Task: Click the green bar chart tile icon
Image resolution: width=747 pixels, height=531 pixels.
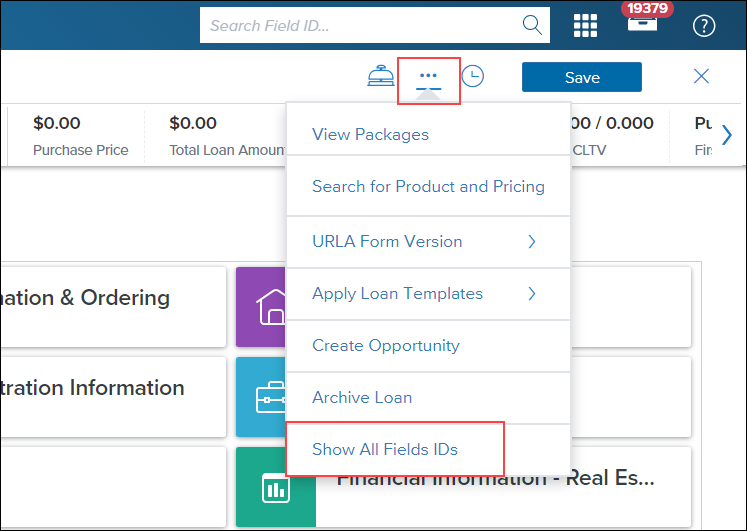Action: tap(276, 488)
